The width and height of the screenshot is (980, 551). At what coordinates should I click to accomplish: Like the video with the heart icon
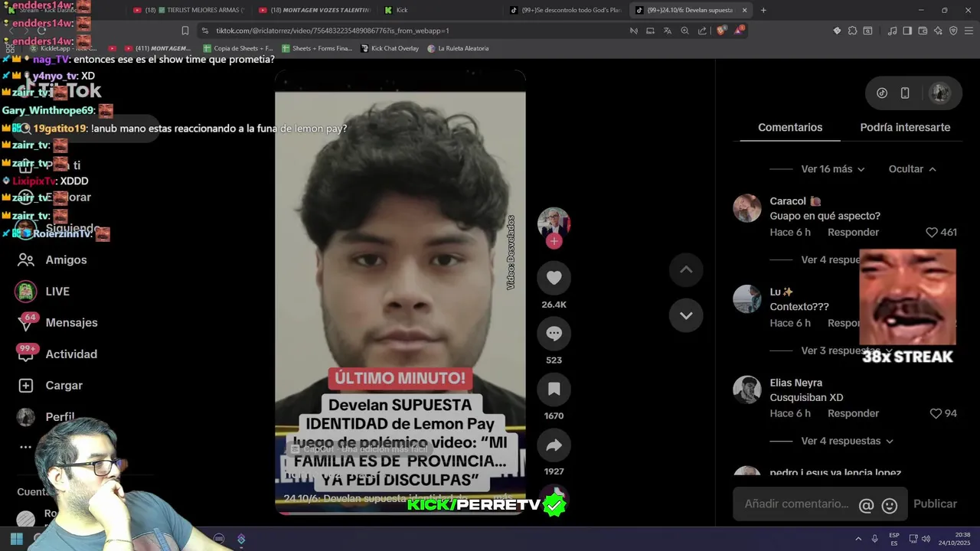tap(554, 278)
